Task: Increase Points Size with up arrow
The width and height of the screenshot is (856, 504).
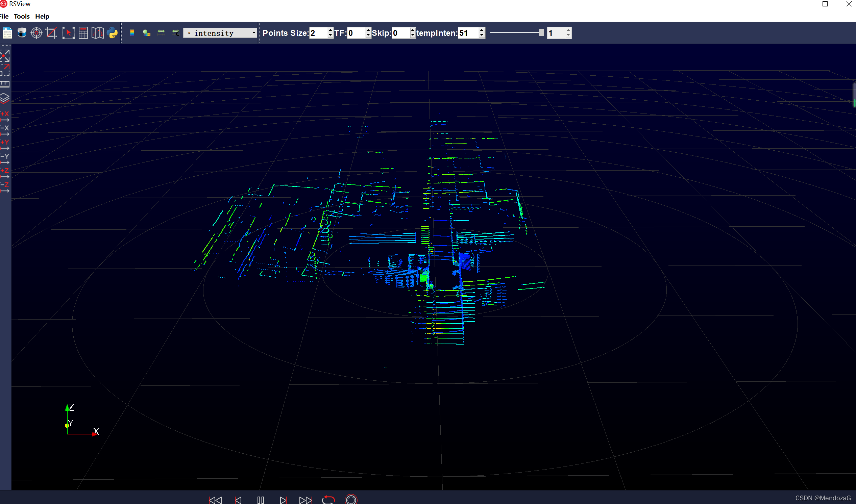Action: click(330, 30)
